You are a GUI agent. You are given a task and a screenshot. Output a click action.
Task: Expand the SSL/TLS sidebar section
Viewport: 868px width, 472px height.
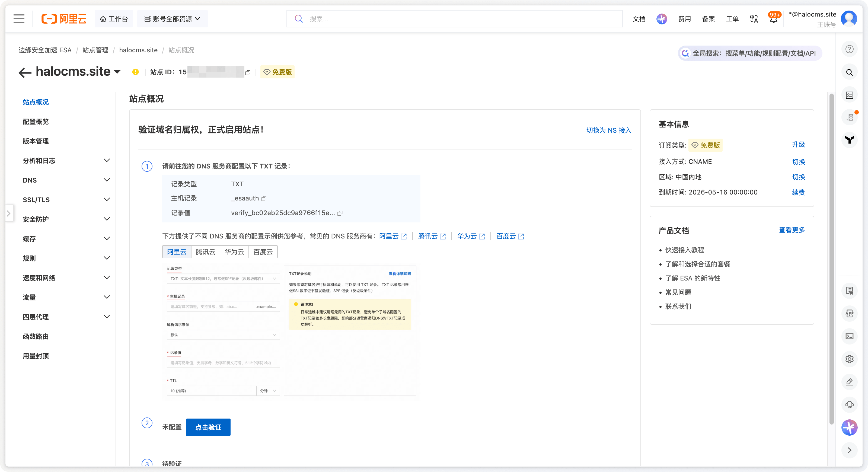[x=107, y=199]
